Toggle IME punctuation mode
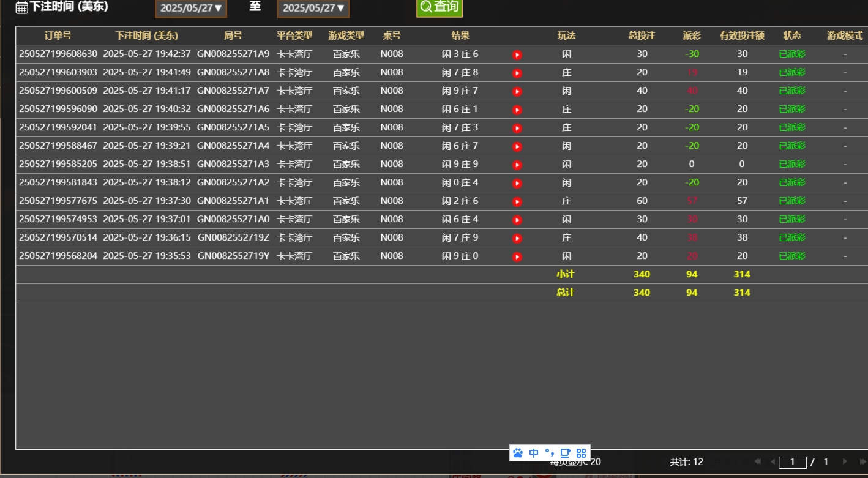The image size is (868, 478). pos(549,453)
